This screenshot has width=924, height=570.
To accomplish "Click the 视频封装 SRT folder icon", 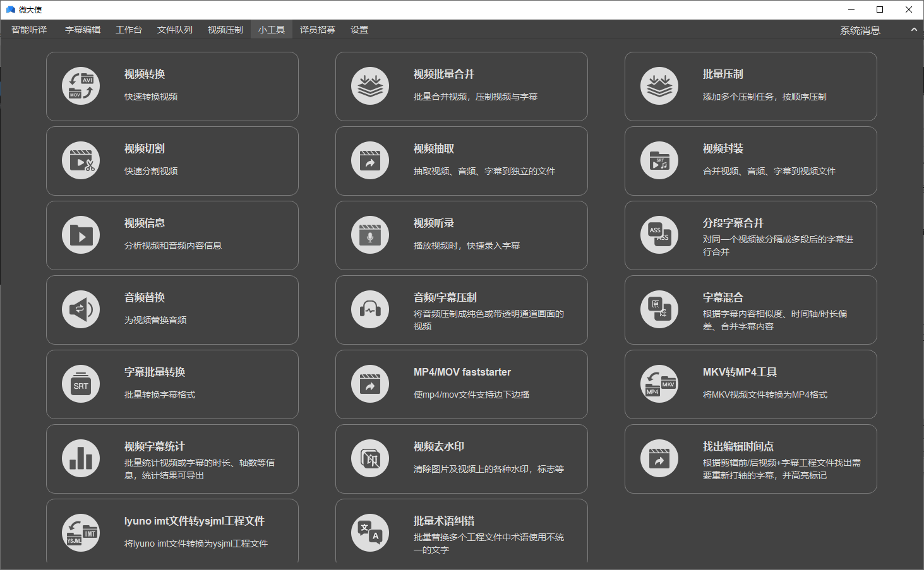I will (659, 160).
